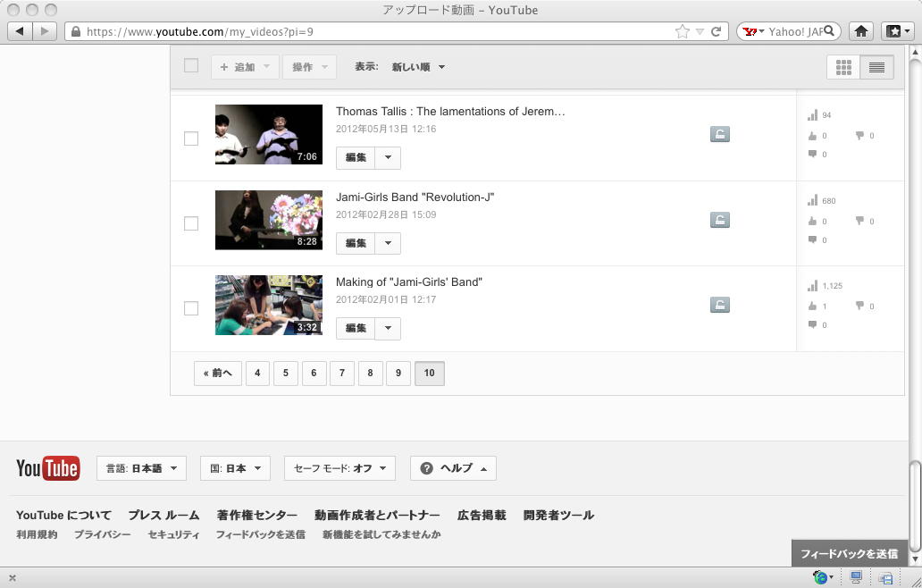Image resolution: width=922 pixels, height=588 pixels.
Task: Click view count icon for Making of video
Action: tap(813, 286)
